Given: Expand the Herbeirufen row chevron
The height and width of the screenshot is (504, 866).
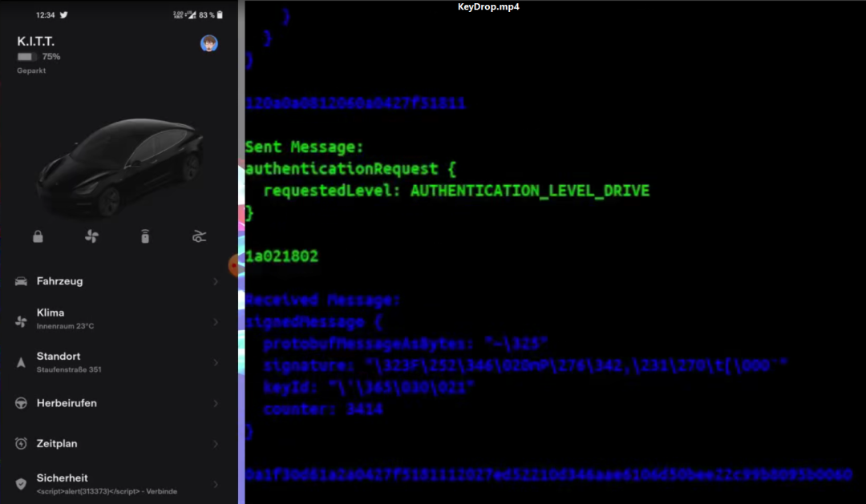Looking at the screenshot, I should tap(216, 404).
